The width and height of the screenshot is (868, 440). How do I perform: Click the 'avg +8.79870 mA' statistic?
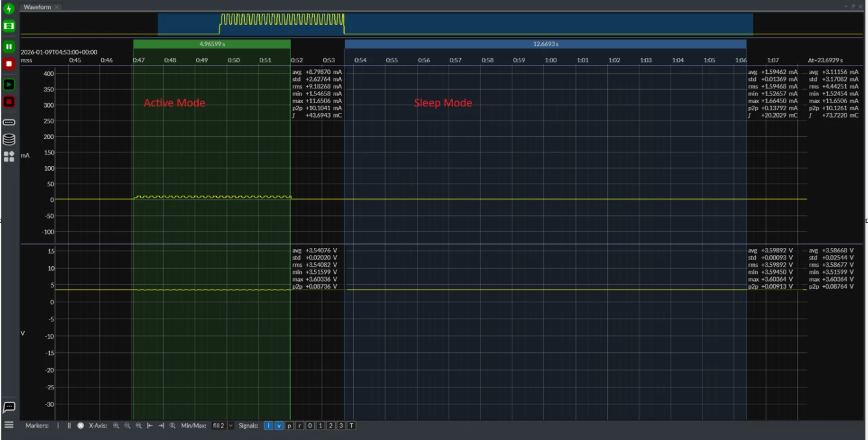pyautogui.click(x=317, y=73)
